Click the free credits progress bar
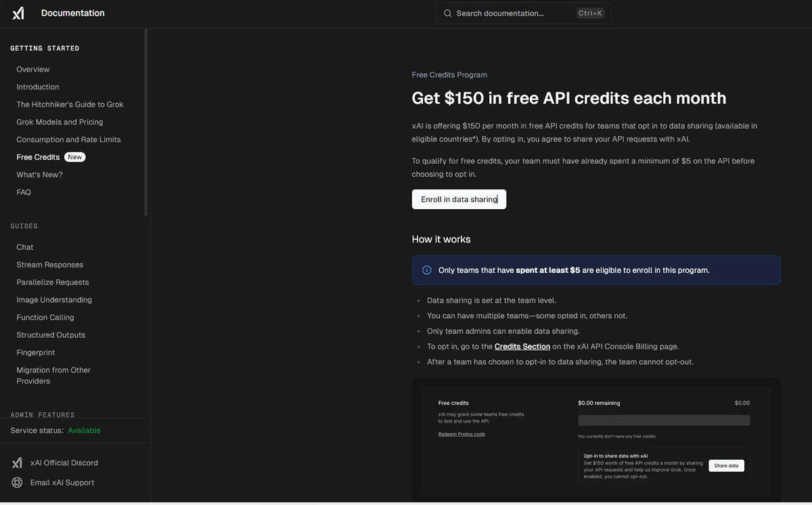Image resolution: width=812 pixels, height=505 pixels. click(664, 420)
